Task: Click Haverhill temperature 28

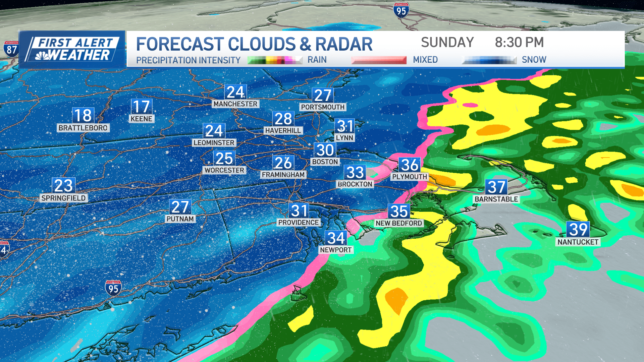Action: click(x=283, y=119)
